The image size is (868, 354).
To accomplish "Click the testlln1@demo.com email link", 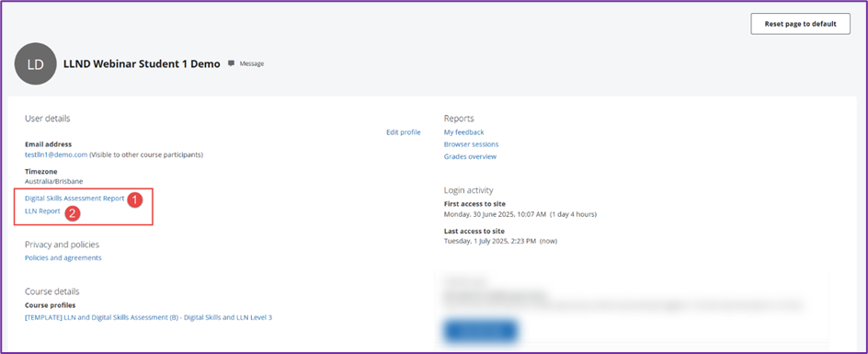I will (x=56, y=154).
